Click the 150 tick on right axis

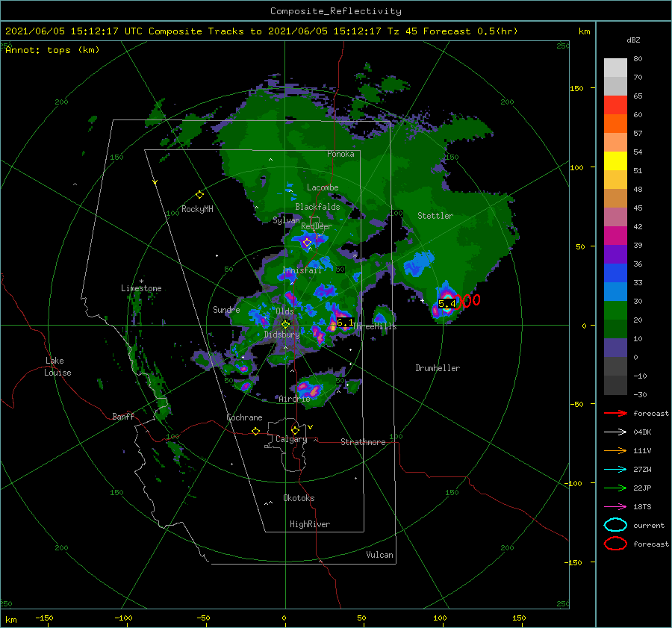click(x=576, y=88)
